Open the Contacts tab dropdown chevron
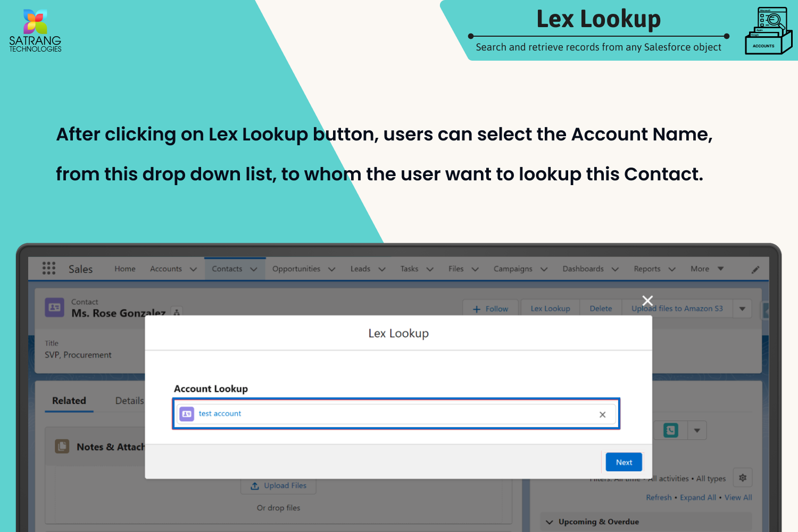 pyautogui.click(x=254, y=269)
